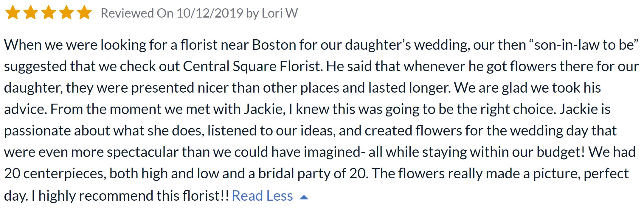Click the second gold star rating icon
Screen dimensions: 644x223
[x=31, y=13]
